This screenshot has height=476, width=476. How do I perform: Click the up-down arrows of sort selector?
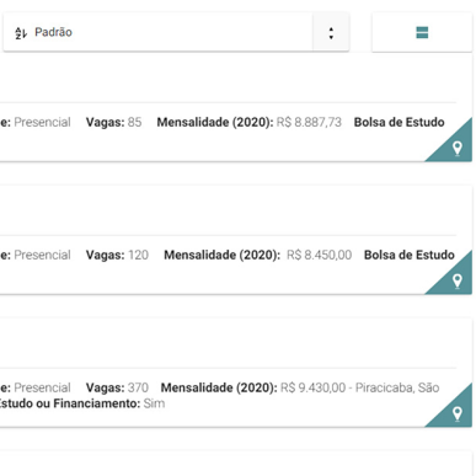pos(331,33)
